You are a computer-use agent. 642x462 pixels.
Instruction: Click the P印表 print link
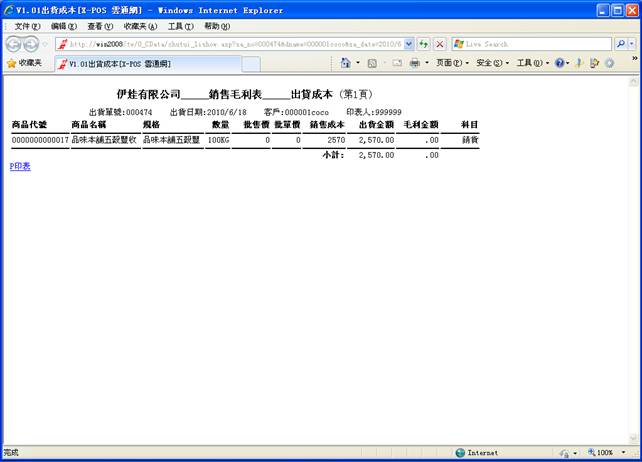tap(20, 166)
